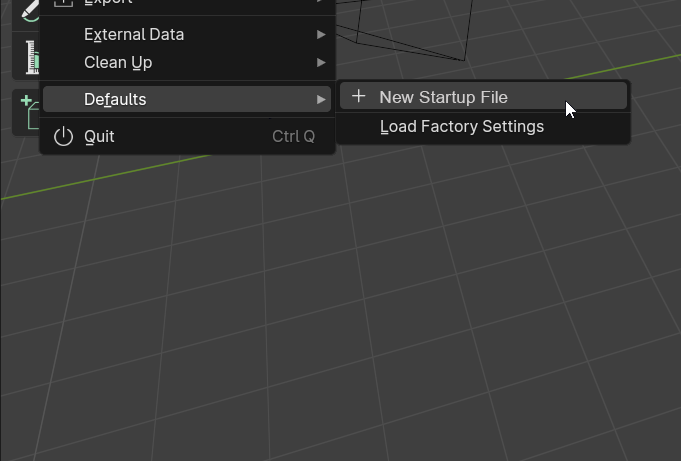Open the Clean Up submenu
Screen dimensions: 681x461
click(187, 63)
